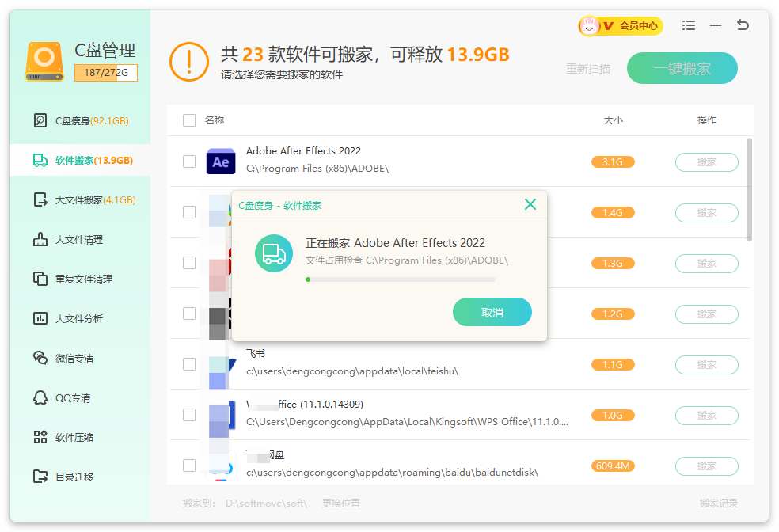Open the 会员中心 VIP badge

click(621, 26)
